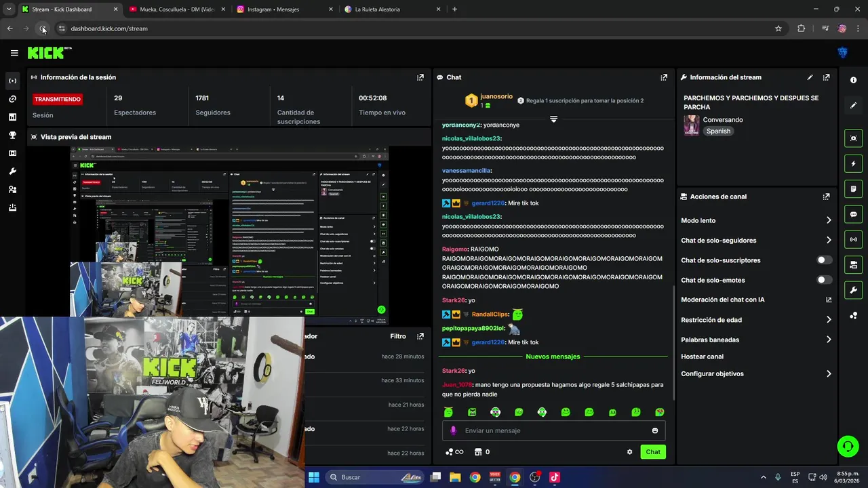
Task: Toggle Chat de solo-emotes switch
Action: coord(824,280)
